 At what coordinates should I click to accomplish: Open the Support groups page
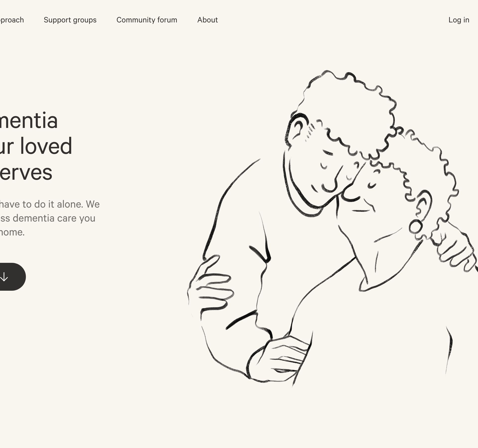(70, 20)
